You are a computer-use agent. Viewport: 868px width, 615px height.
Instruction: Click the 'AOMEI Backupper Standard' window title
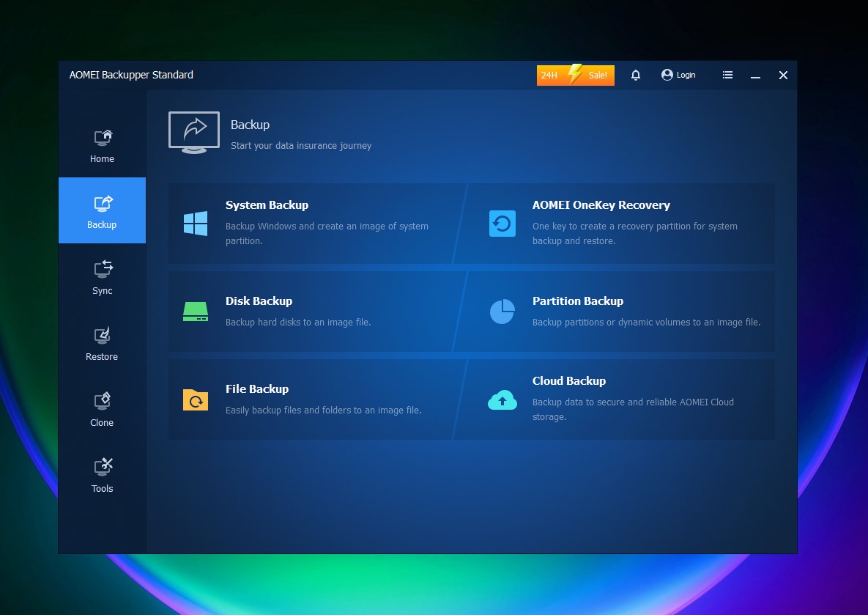[131, 75]
